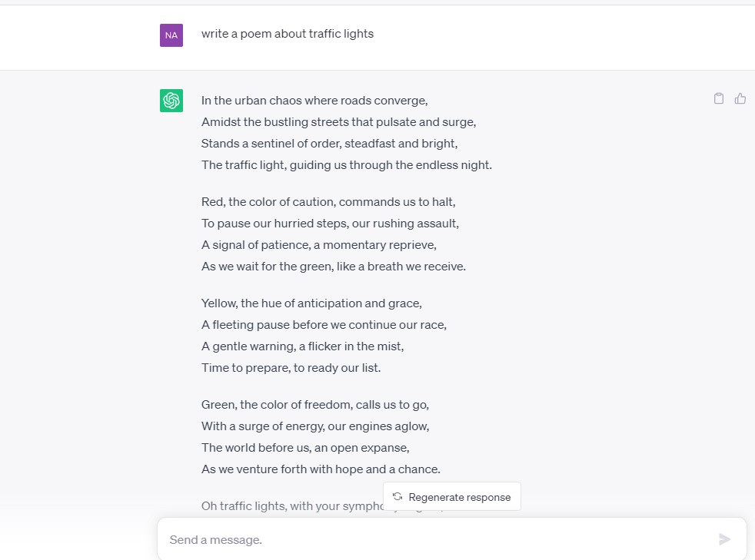Focus the Send a message input field
Image resolution: width=755 pixels, height=560 pixels.
coord(451,539)
